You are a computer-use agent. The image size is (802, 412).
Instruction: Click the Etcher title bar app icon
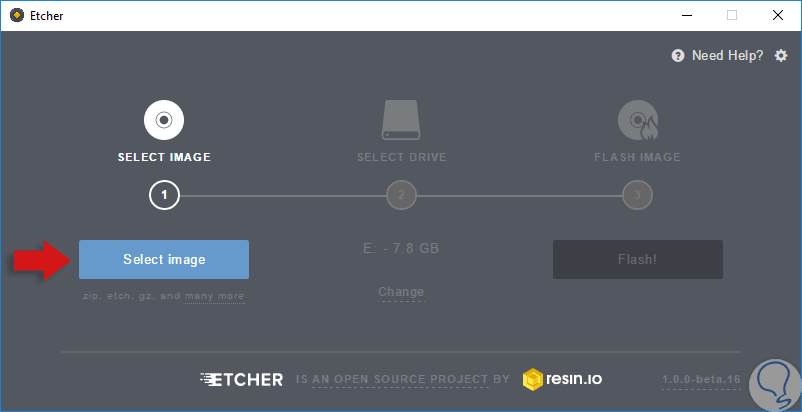17,15
